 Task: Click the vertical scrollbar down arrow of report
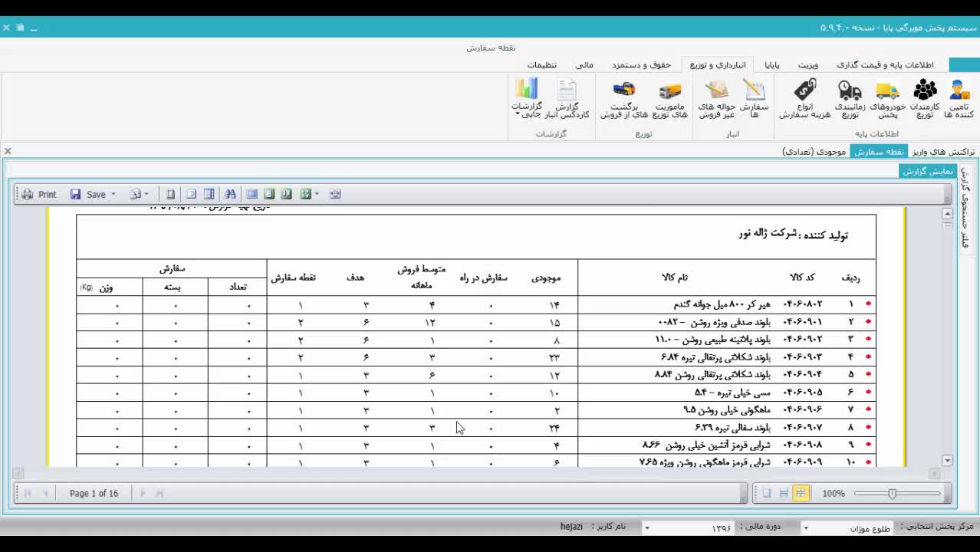tap(947, 461)
